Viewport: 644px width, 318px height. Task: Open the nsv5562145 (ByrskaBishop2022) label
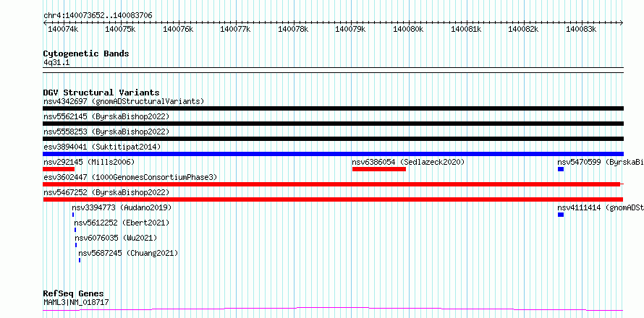point(106,116)
